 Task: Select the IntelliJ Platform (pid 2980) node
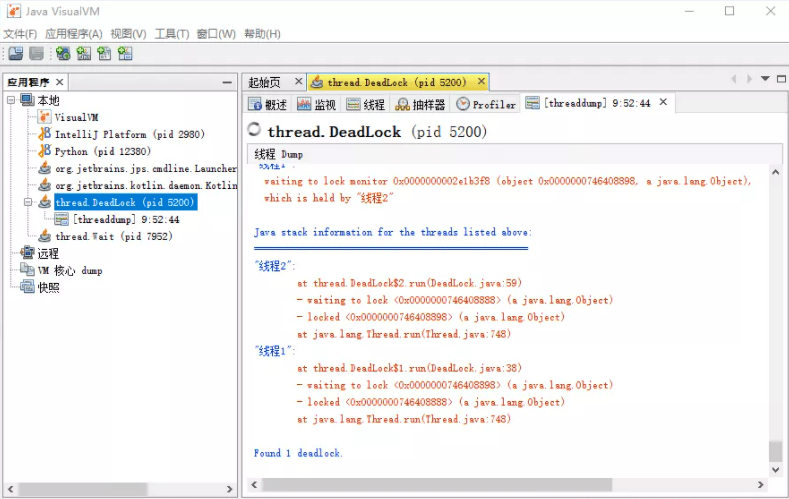pyautogui.click(x=130, y=134)
